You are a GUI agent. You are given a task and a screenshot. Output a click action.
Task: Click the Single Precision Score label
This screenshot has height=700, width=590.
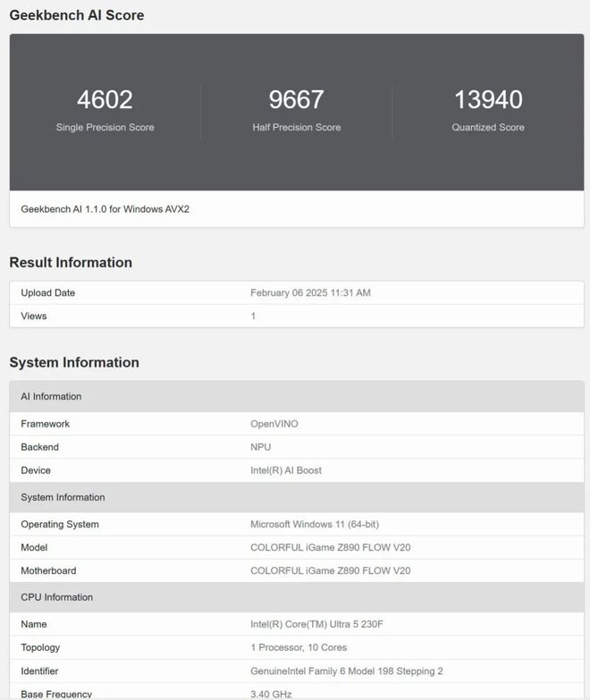click(105, 127)
